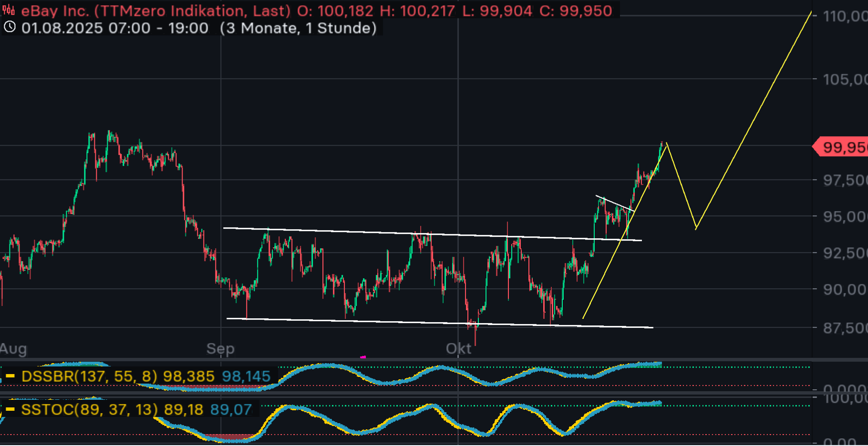Click the magenta marker on the time axis
Viewport: 868px width, 446px height.
coord(363,356)
